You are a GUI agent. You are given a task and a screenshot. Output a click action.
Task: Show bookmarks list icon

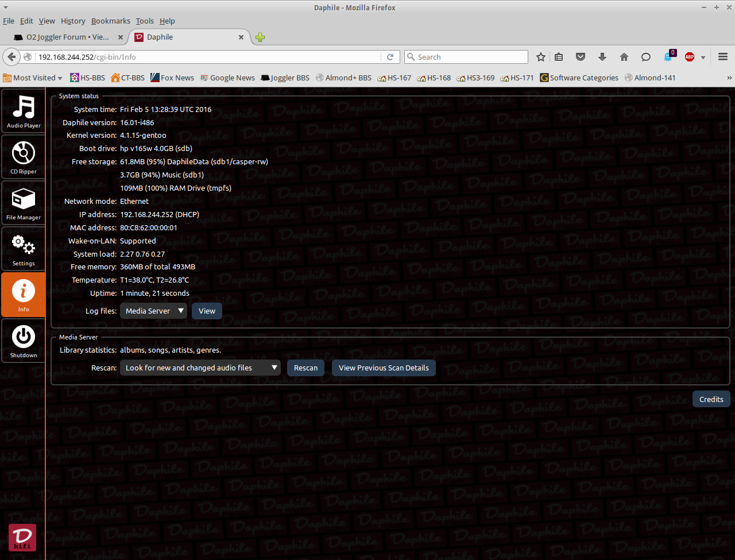tap(559, 57)
